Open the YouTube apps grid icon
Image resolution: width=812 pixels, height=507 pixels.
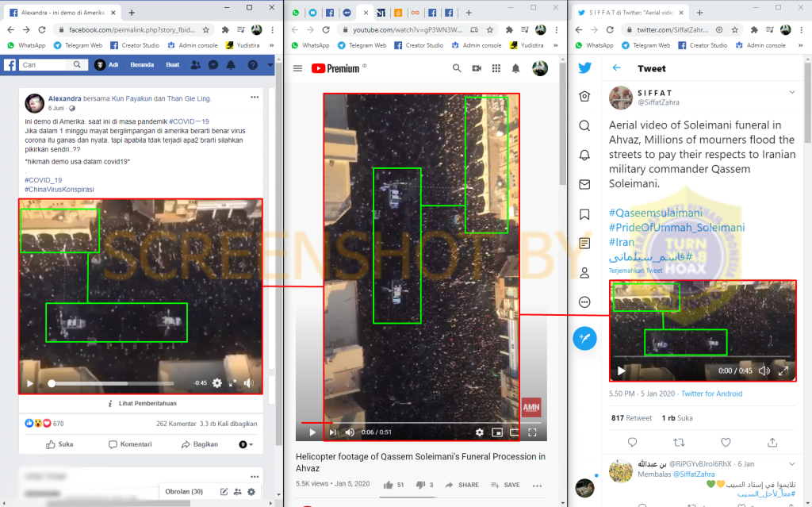tap(496, 69)
